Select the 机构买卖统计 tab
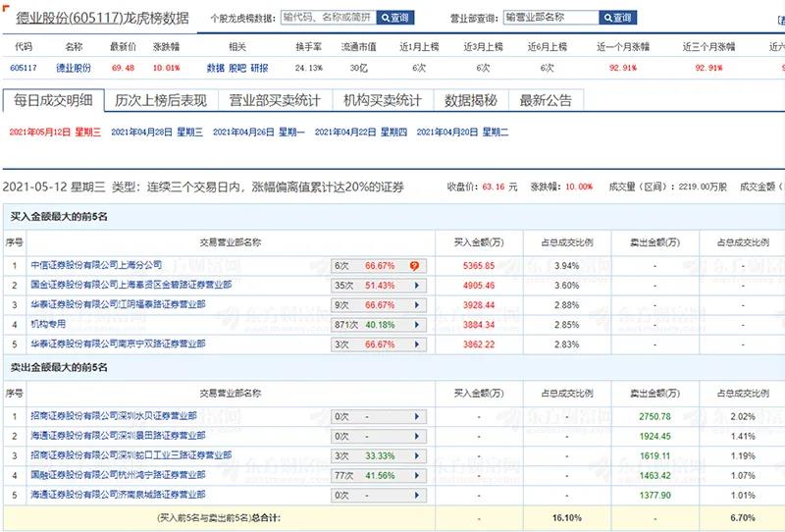 coord(382,100)
